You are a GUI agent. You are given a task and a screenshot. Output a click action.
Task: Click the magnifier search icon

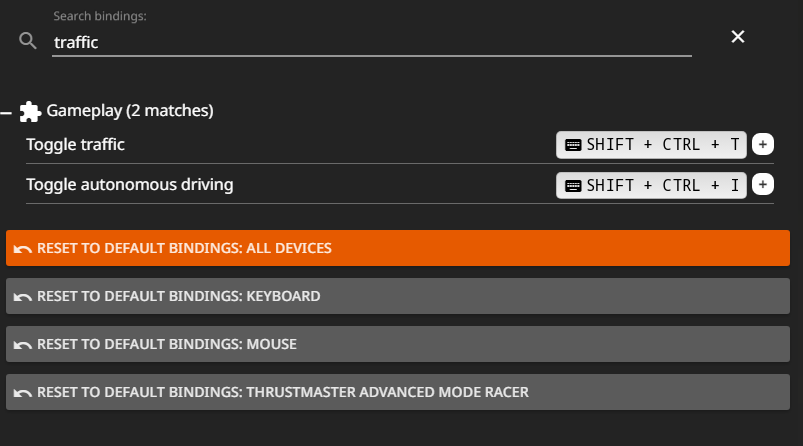coord(28,41)
